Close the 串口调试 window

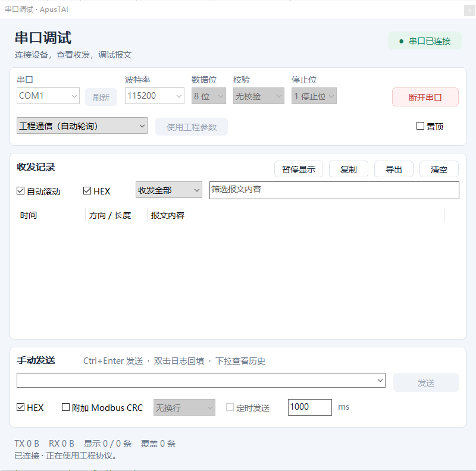click(469, 11)
